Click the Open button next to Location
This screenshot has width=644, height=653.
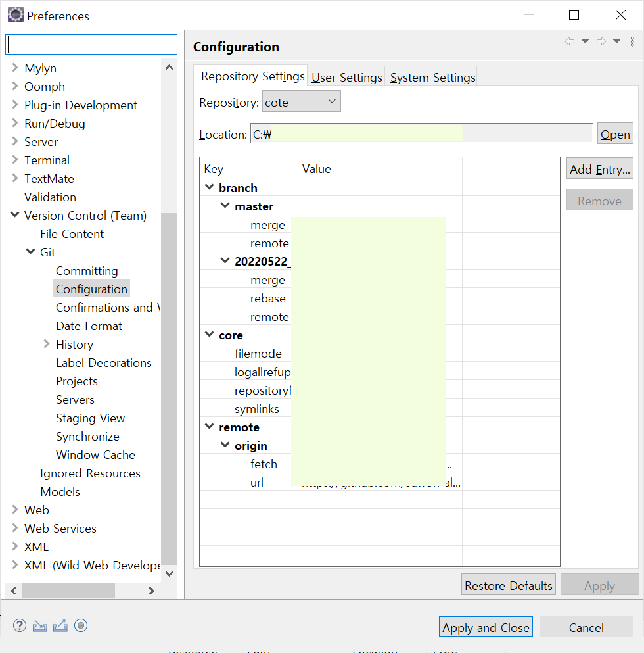click(615, 134)
